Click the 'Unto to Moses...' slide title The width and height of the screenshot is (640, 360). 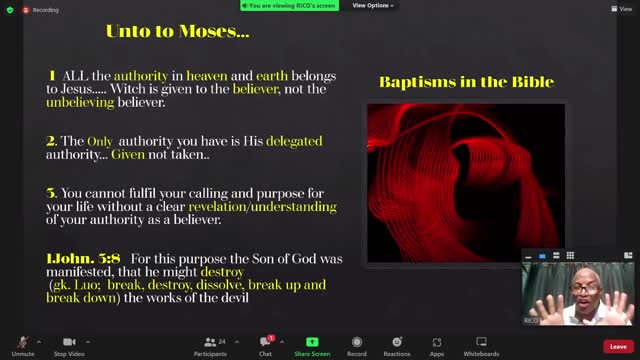click(x=178, y=31)
